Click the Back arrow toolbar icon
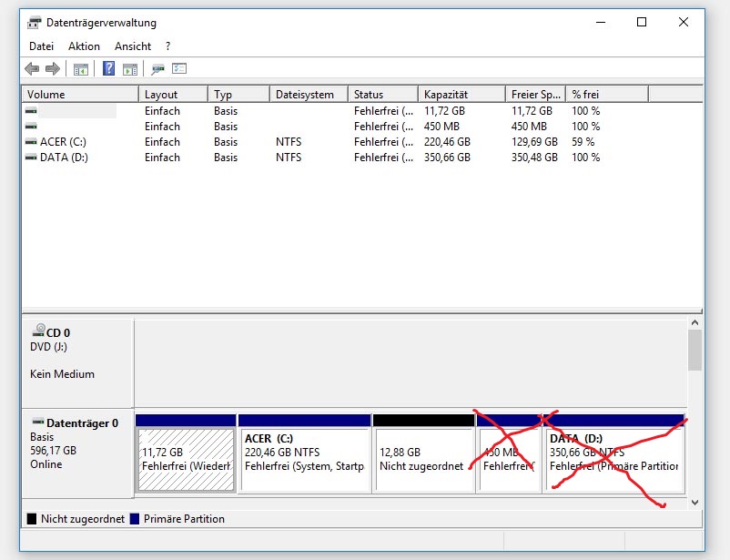 32,68
